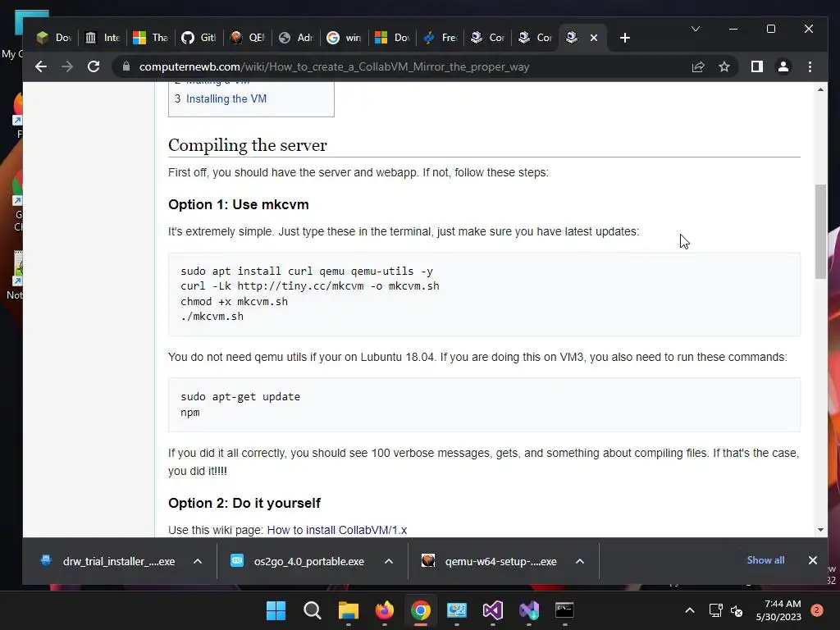Screen dimensions: 840x630
Task: Click the scrollbar up arrow
Action: [820, 89]
